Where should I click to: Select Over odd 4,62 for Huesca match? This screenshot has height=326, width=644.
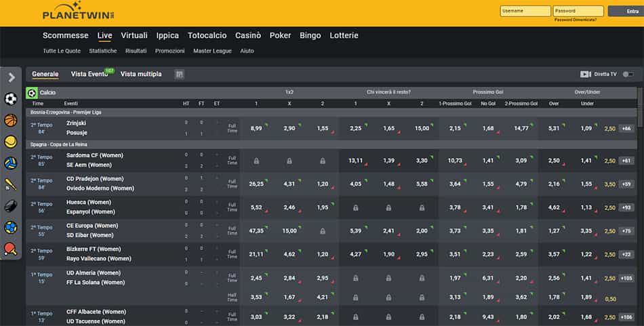[554, 208]
